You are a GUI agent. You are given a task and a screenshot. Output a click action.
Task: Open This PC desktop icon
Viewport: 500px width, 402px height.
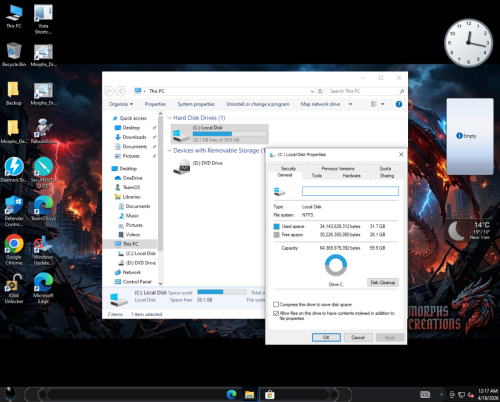14,17
